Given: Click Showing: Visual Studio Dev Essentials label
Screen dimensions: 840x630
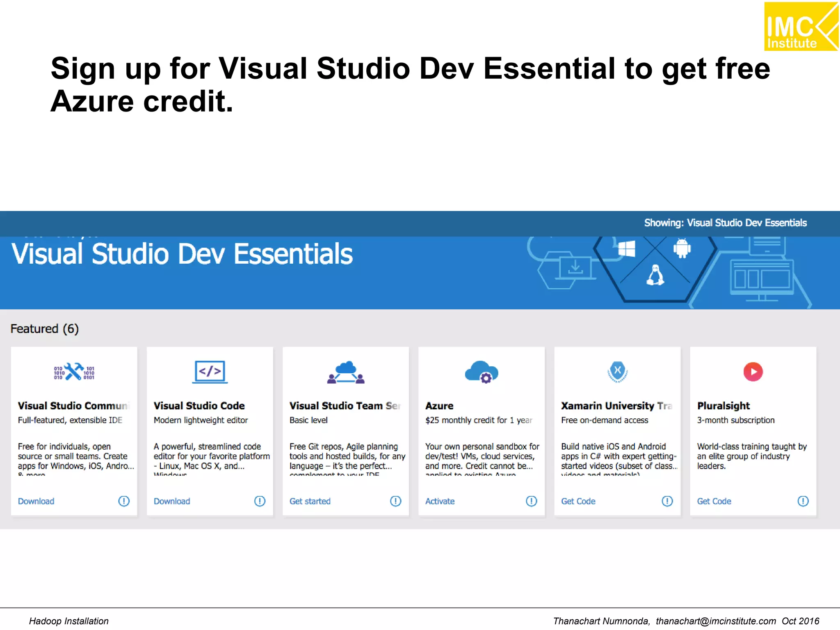Looking at the screenshot, I should (x=725, y=223).
